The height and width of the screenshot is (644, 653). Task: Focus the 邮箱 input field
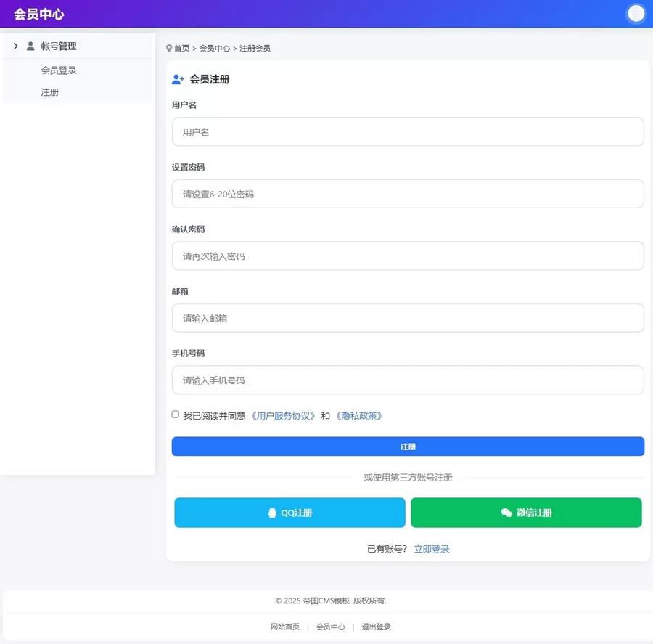click(408, 318)
